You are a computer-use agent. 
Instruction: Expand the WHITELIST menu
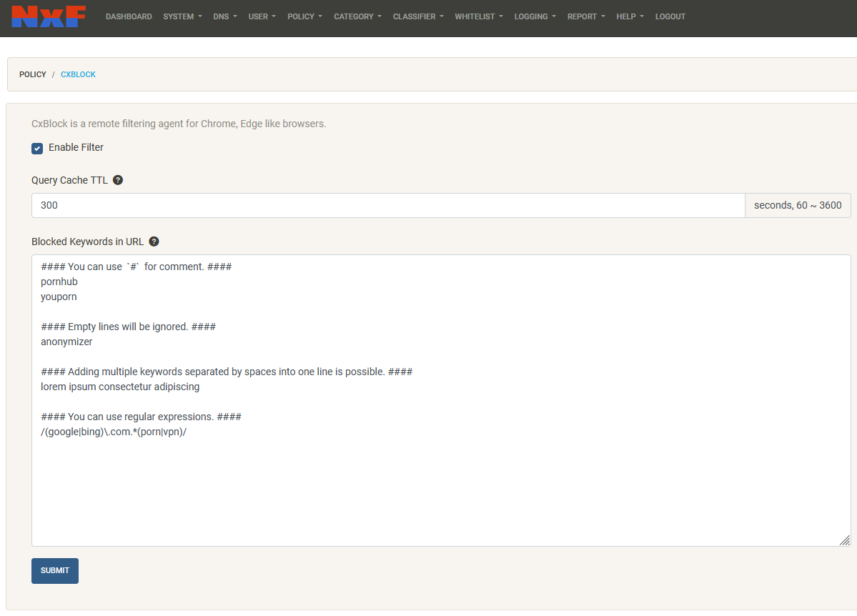(478, 16)
